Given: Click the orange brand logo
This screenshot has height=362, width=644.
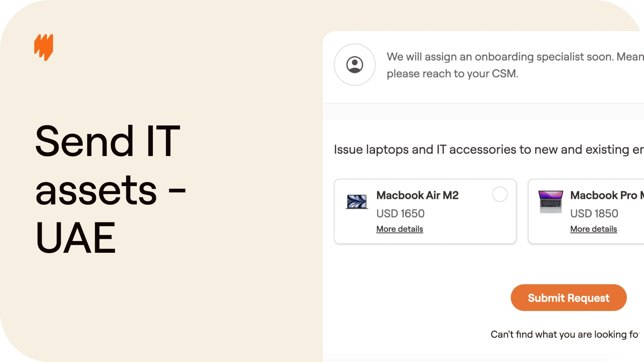Looking at the screenshot, I should click(44, 47).
